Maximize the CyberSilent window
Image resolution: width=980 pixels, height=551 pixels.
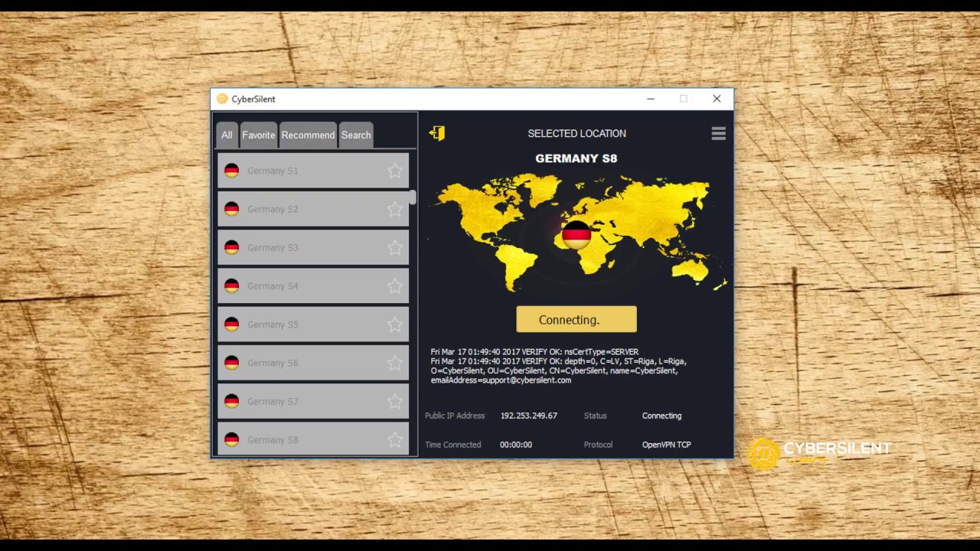point(684,99)
